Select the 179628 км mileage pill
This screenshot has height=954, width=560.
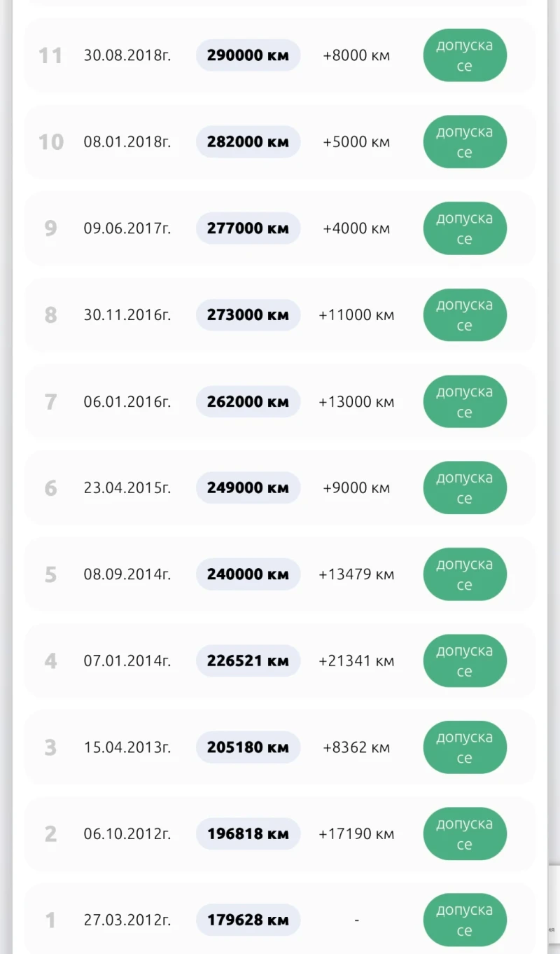pos(248,920)
